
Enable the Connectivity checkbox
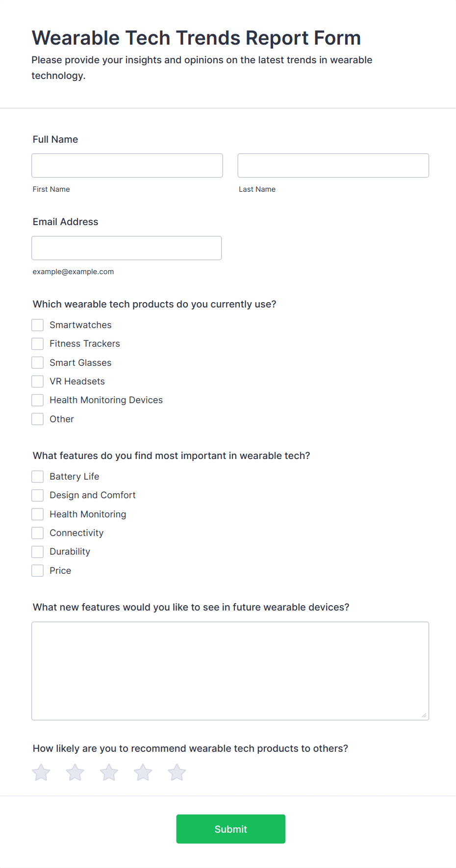[38, 533]
